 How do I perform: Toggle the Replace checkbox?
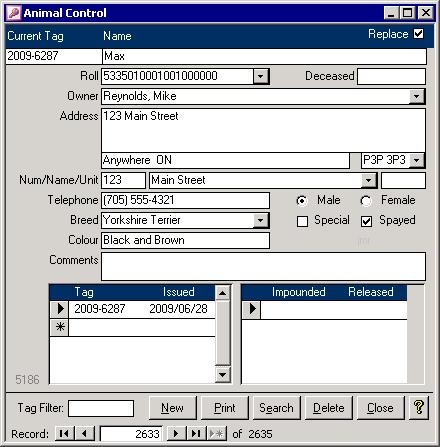tap(418, 34)
